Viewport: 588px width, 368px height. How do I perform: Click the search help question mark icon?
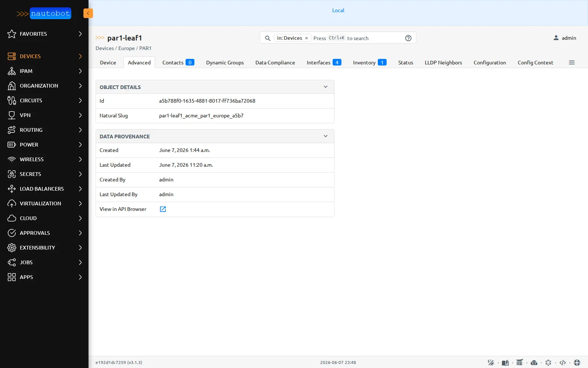tap(408, 38)
